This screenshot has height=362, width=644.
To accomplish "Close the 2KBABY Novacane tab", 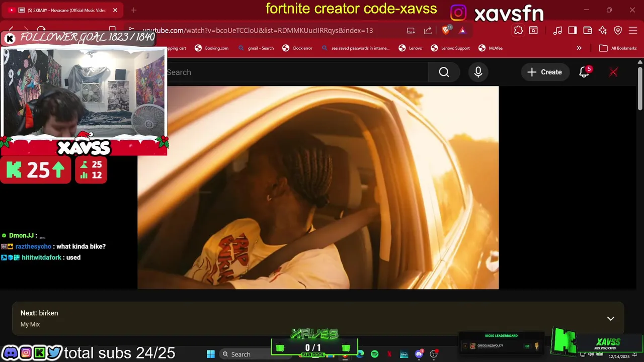I will [x=115, y=10].
